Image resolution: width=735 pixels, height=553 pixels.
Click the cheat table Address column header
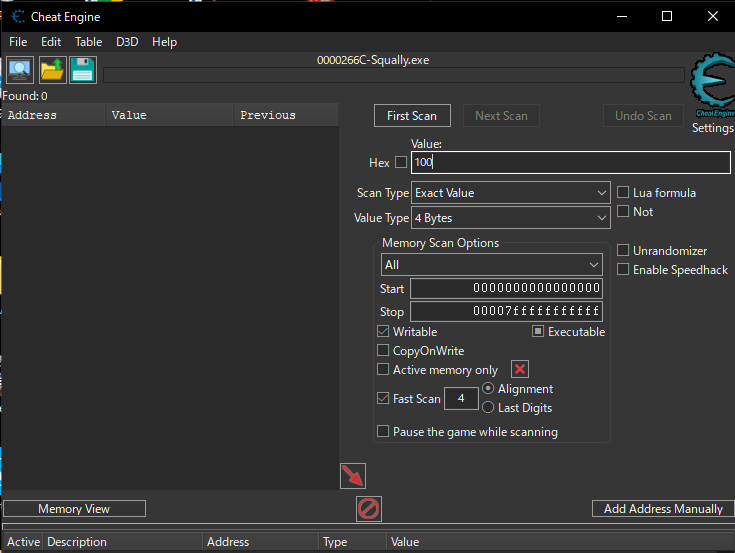pos(261,542)
